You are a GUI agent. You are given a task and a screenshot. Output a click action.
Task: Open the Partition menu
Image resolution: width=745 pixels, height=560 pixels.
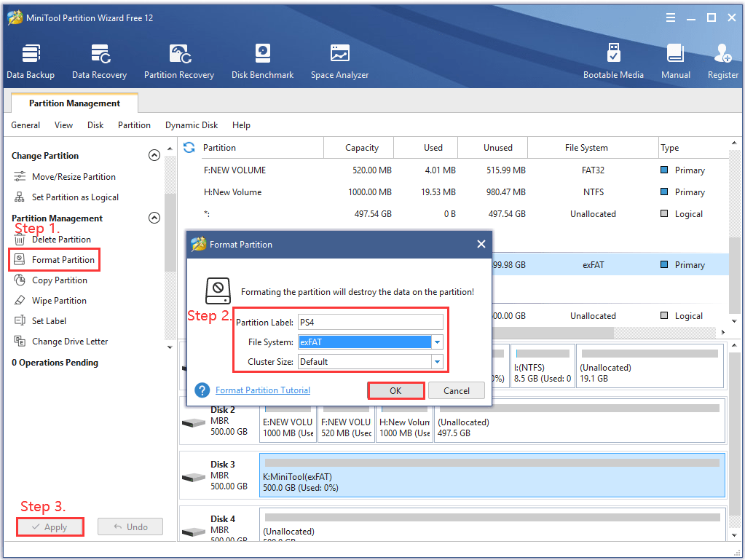(x=135, y=125)
